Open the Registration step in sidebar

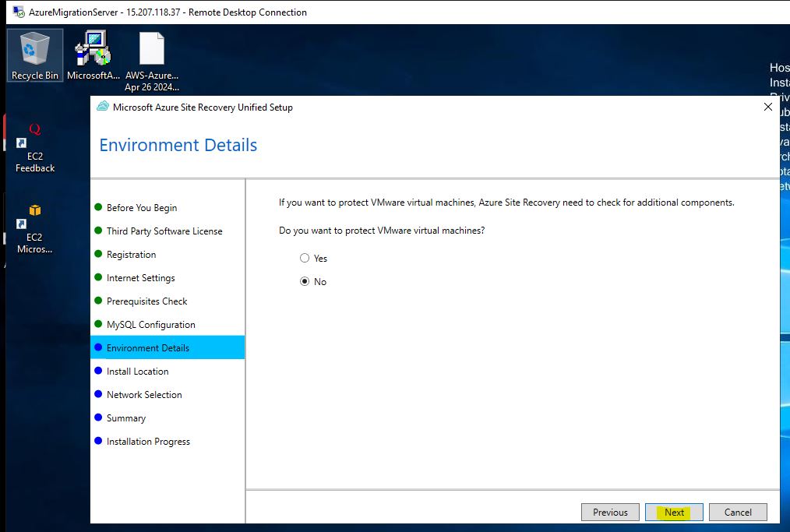(x=131, y=255)
